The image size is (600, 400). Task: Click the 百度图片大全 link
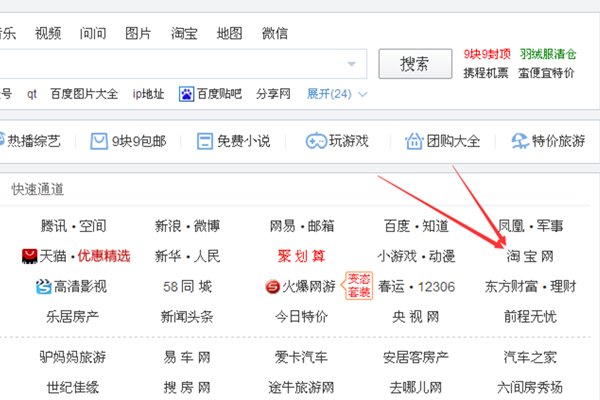pyautogui.click(x=84, y=94)
